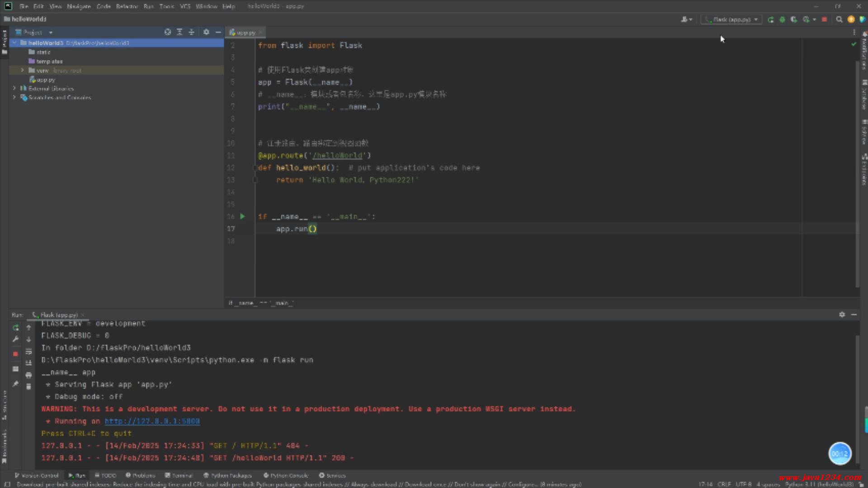Viewport: 868px width, 488px height.
Task: Open the VCS menu
Action: pyautogui.click(x=185, y=6)
